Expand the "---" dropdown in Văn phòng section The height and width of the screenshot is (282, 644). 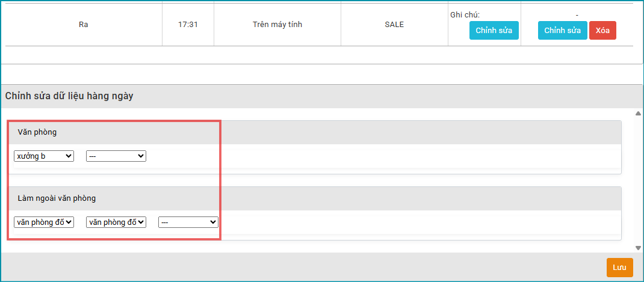pyautogui.click(x=116, y=156)
